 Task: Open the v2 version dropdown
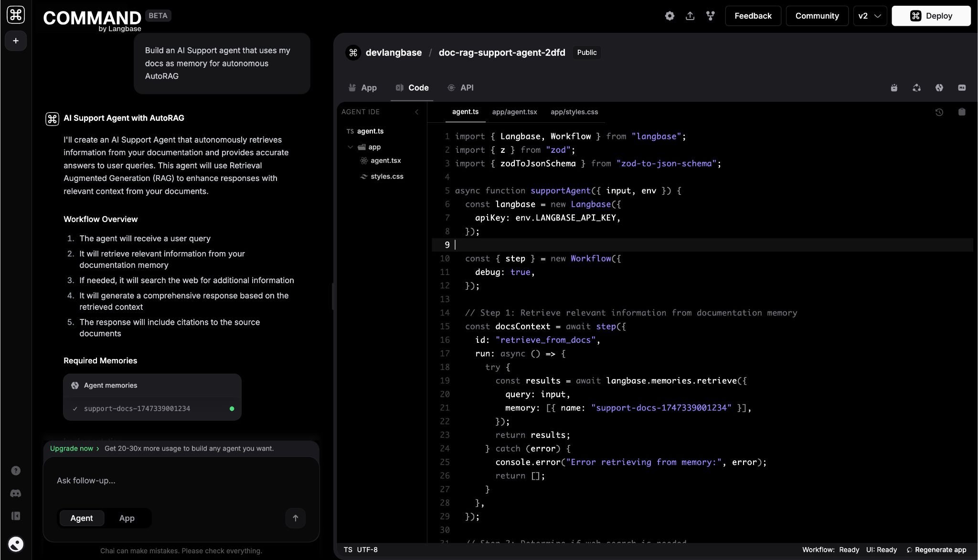coord(870,16)
